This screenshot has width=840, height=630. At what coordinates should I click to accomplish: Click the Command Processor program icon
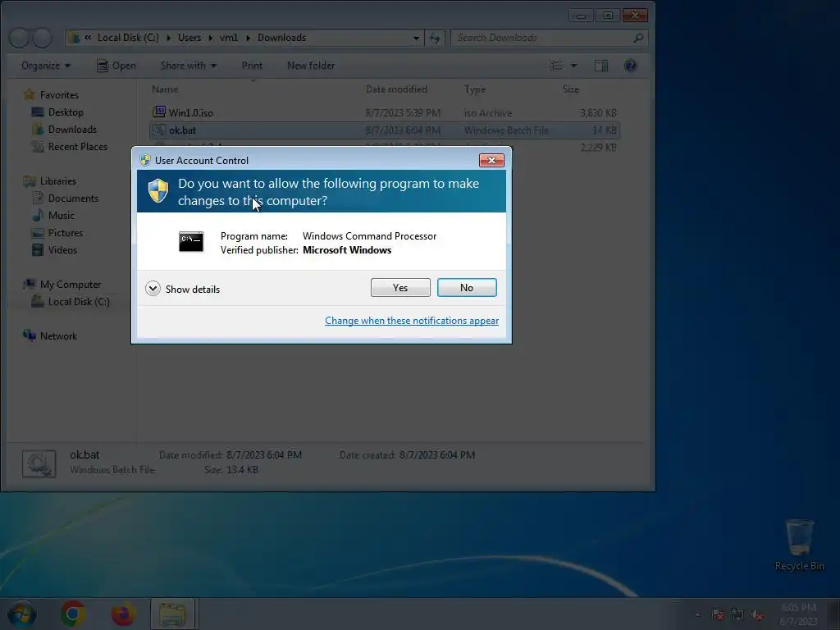click(x=190, y=242)
